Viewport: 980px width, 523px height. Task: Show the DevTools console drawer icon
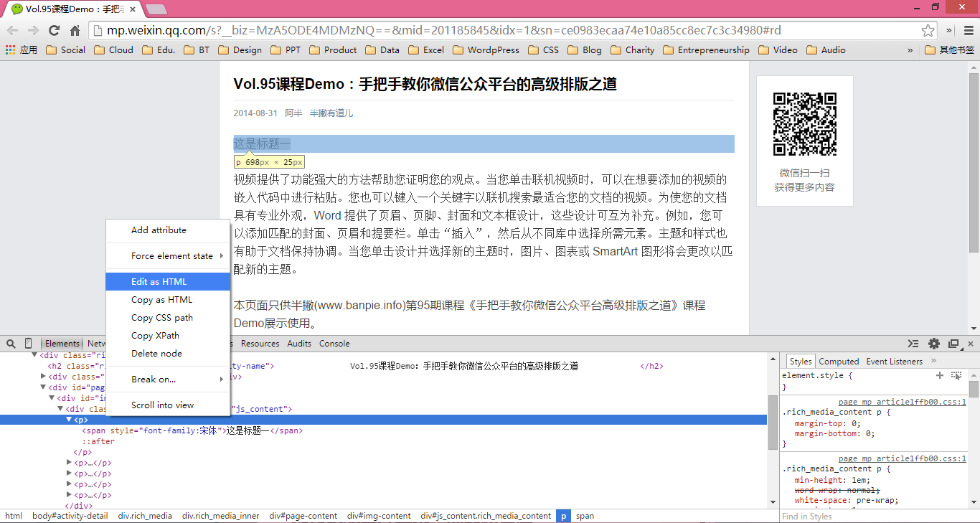[913, 344]
